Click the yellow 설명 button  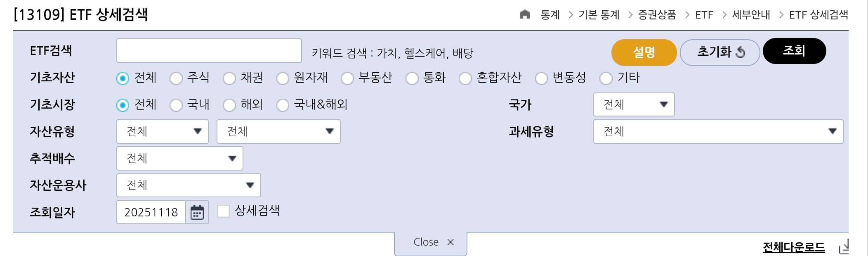click(x=644, y=52)
